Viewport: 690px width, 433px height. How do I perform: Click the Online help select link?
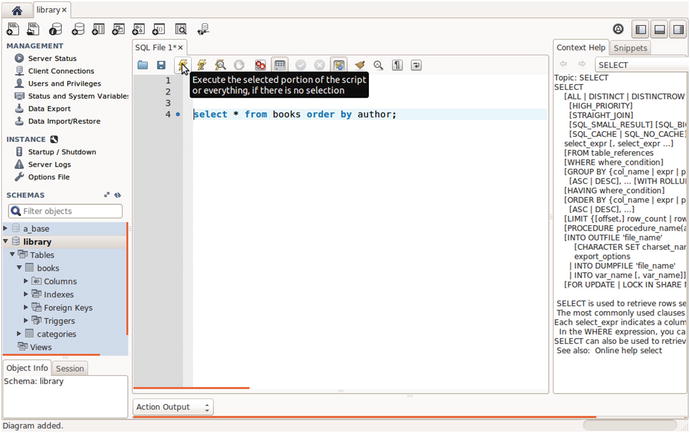(x=628, y=351)
